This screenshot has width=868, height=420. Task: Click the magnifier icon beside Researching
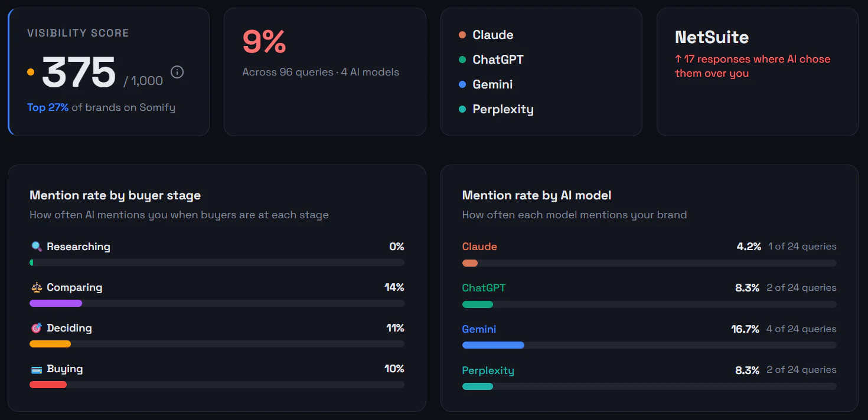coord(37,247)
